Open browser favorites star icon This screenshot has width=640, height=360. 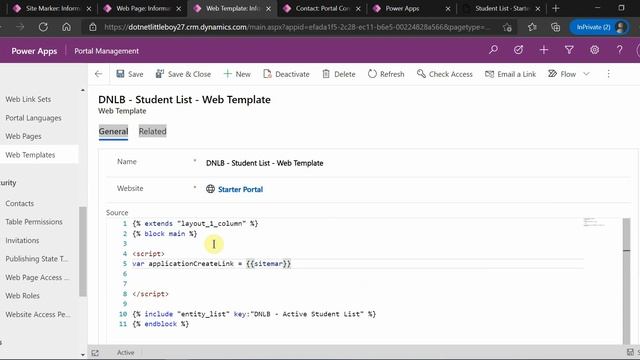point(532,27)
